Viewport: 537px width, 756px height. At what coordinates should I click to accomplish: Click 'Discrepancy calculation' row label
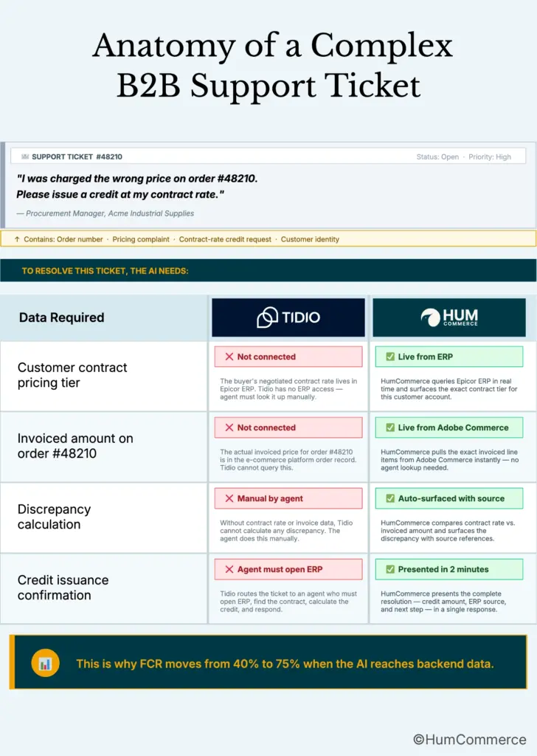[54, 517]
